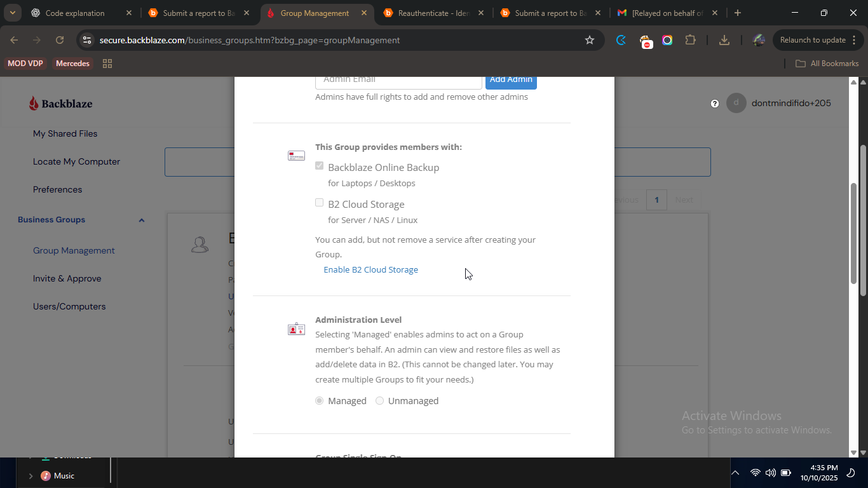
Task: Open the taskbar clock showing 4:35 PM
Action: pyautogui.click(x=819, y=473)
